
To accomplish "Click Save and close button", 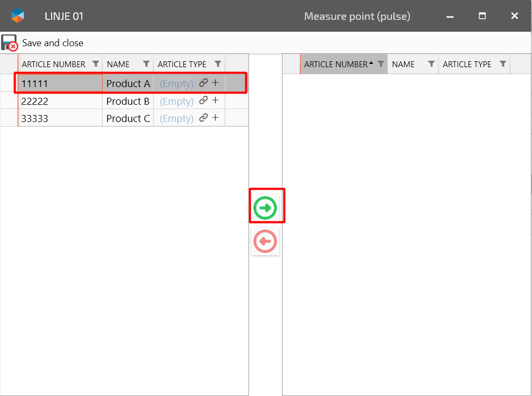I will pyautogui.click(x=43, y=43).
